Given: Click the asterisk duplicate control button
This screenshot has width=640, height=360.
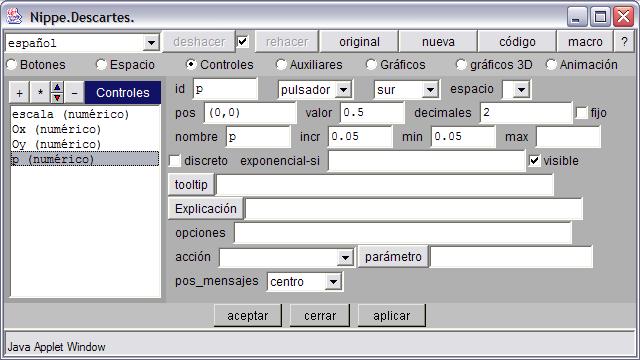Looking at the screenshot, I should (x=40, y=93).
